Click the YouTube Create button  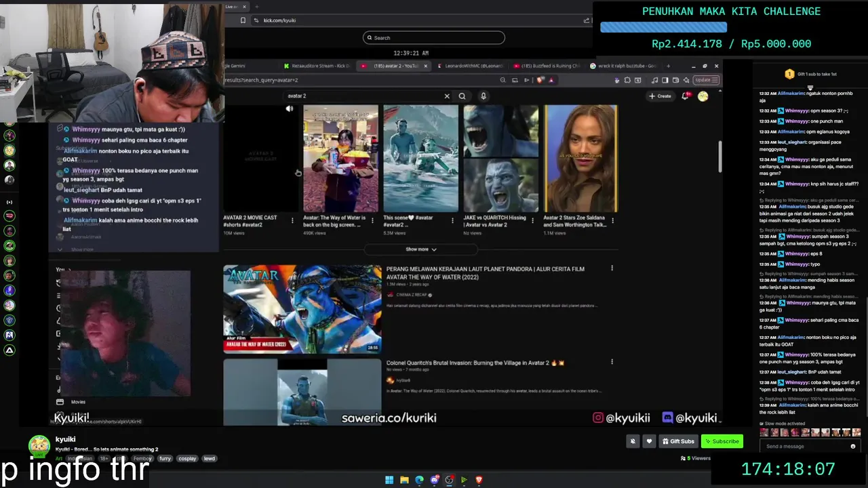pos(660,96)
